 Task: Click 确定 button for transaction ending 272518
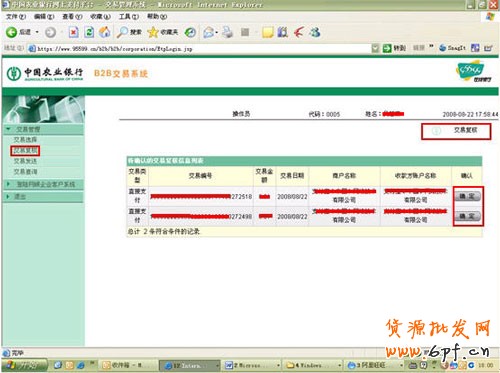(x=468, y=196)
